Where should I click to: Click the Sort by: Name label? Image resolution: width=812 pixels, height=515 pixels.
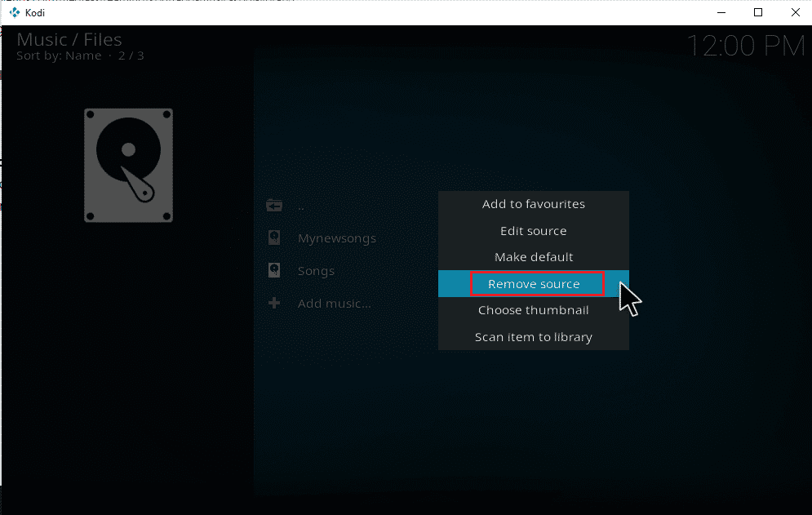(x=59, y=56)
